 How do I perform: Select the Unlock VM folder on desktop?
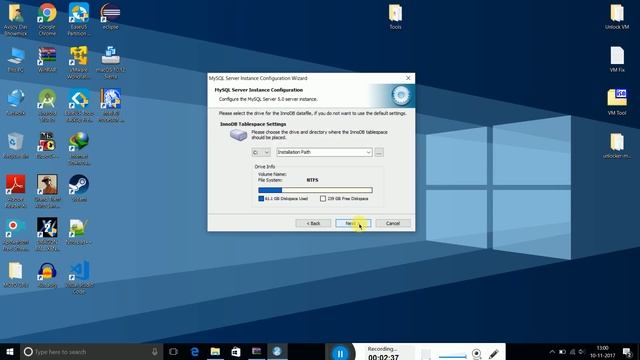tap(617, 17)
